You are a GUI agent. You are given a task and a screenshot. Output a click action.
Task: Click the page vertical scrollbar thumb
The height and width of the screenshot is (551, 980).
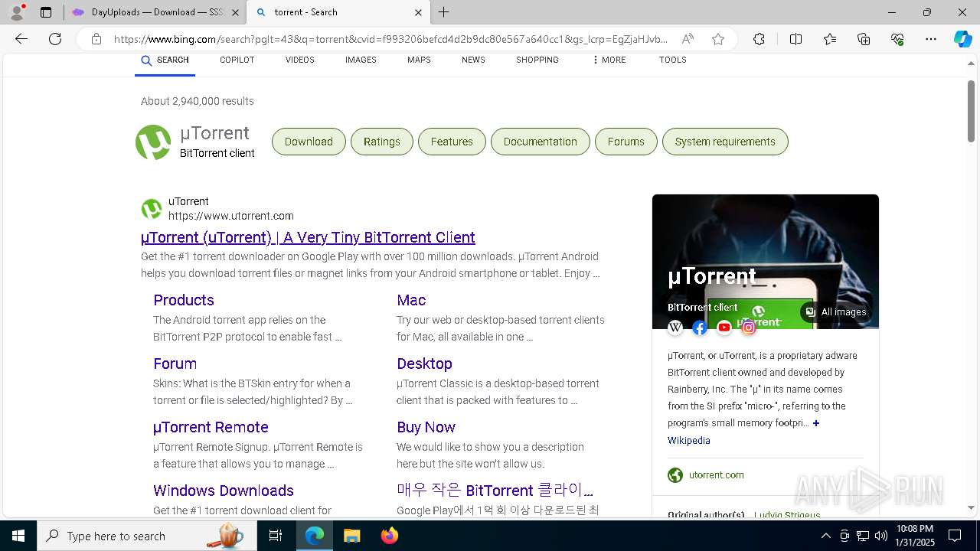point(972,111)
